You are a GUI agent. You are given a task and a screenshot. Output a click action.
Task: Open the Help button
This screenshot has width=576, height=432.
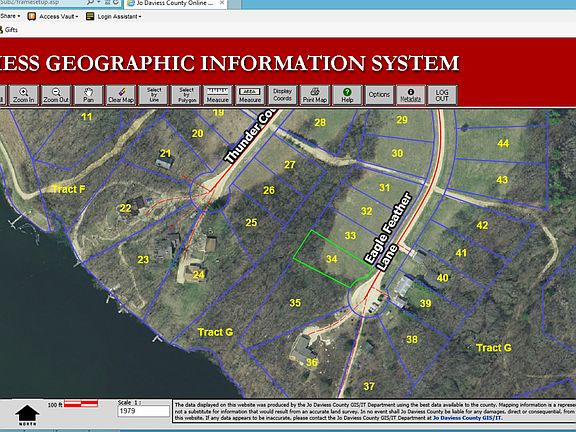click(x=347, y=95)
